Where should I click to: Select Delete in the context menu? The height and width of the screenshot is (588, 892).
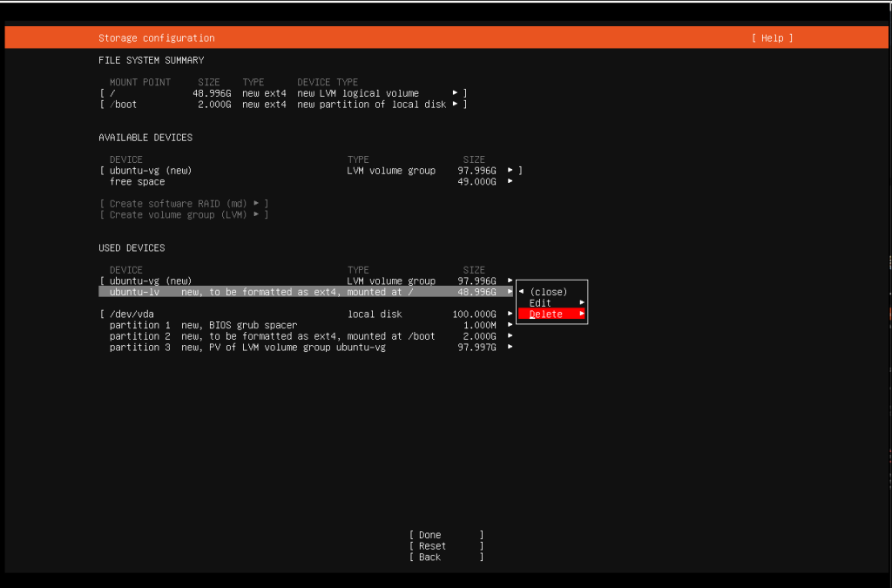click(546, 313)
